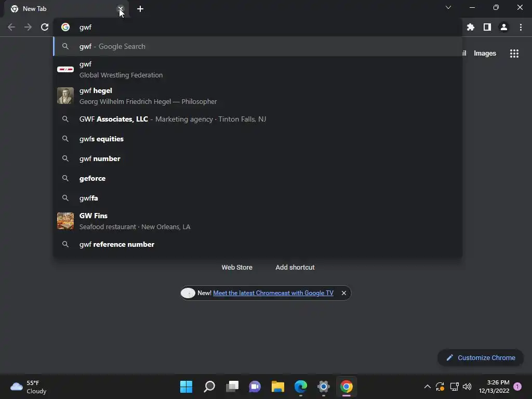Open the Web Store shortcut

[237, 268]
